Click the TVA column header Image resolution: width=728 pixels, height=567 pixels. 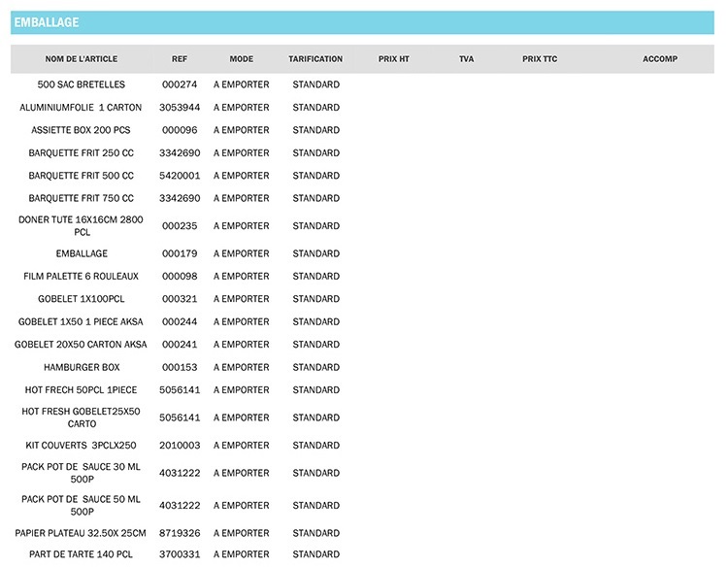click(467, 59)
